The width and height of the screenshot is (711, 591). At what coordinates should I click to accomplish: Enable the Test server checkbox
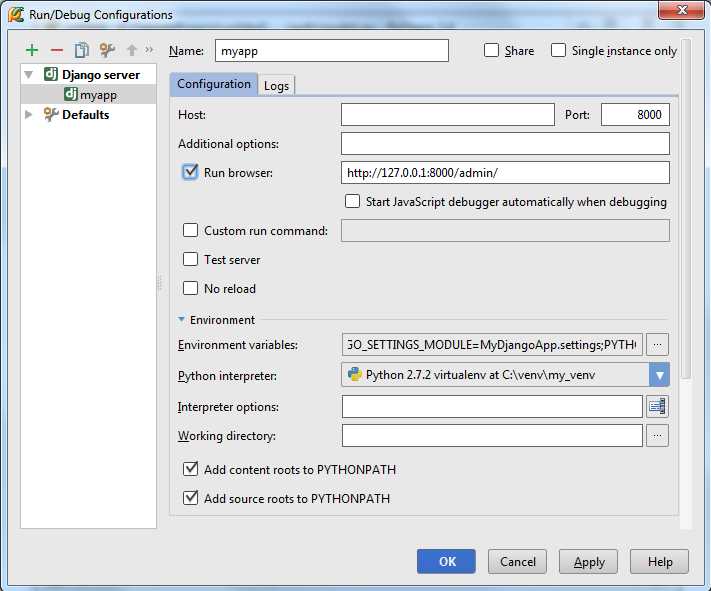point(190,259)
